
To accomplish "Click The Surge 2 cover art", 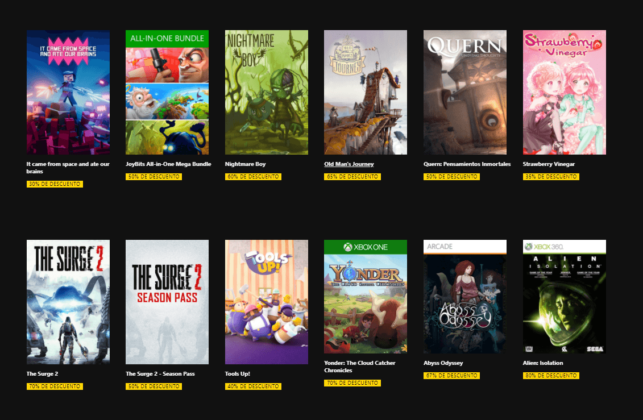I will point(68,301).
